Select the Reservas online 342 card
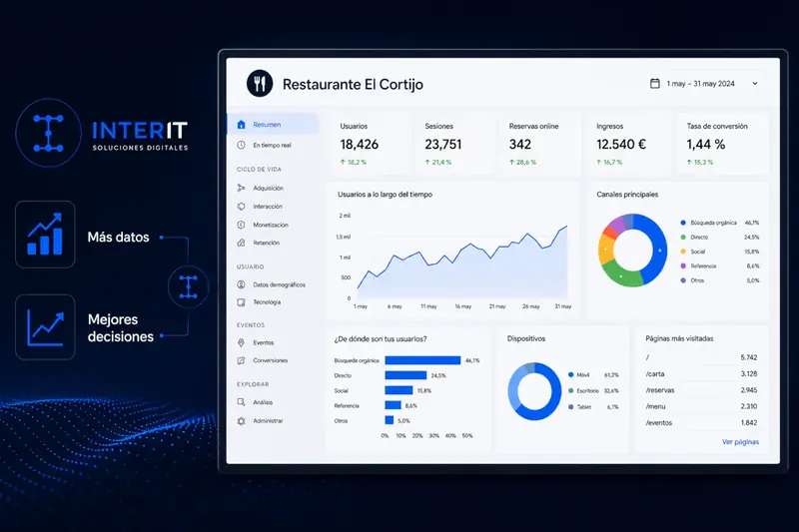Viewport: 799px width, 532px height. tap(539, 144)
